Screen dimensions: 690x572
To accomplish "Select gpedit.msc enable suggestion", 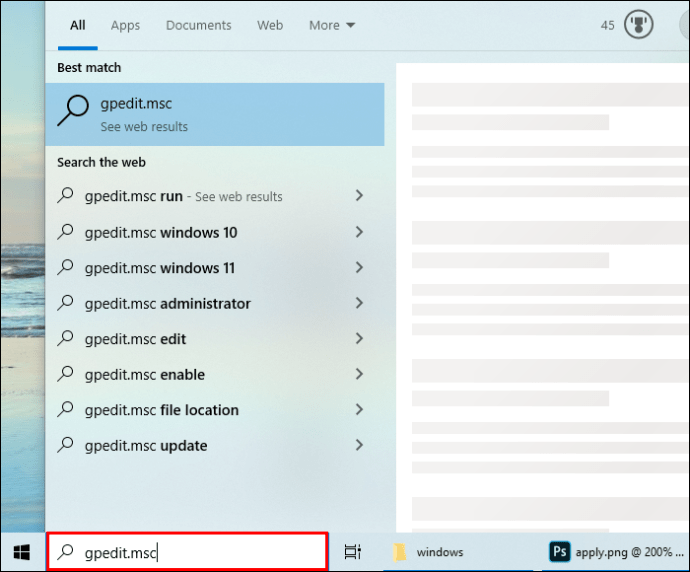I will (215, 374).
